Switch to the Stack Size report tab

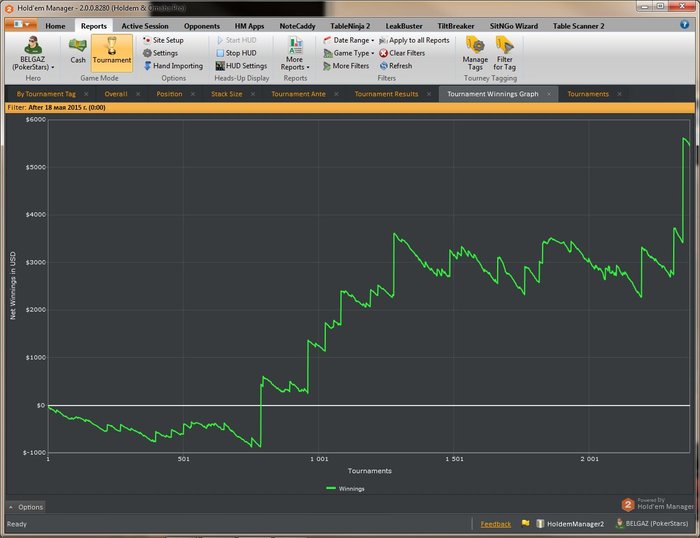click(227, 94)
